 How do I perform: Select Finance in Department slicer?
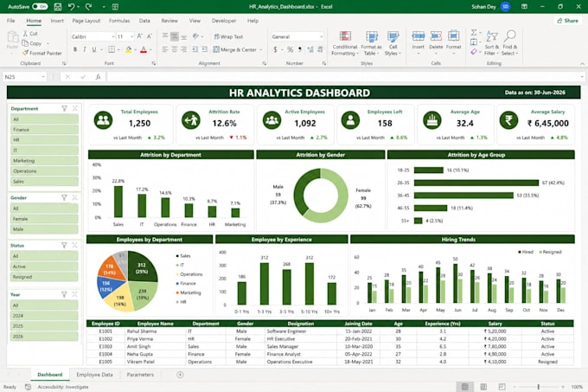click(44, 130)
